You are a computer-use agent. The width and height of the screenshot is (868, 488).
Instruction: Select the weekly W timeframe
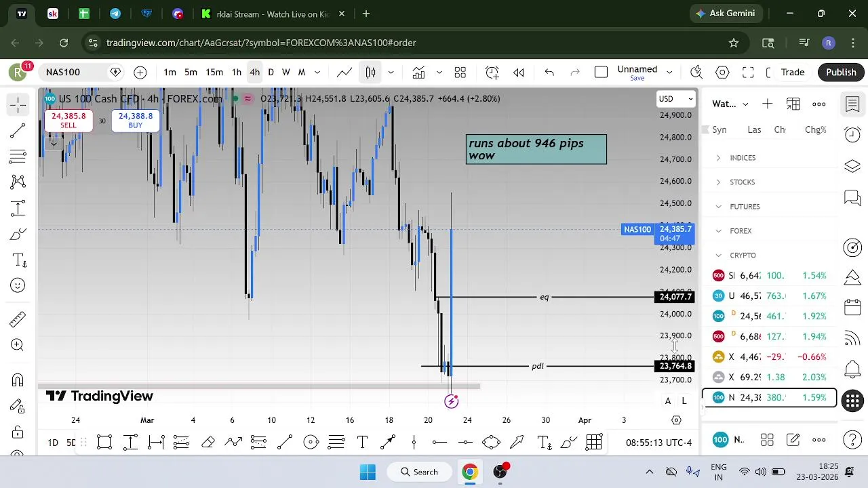click(286, 73)
